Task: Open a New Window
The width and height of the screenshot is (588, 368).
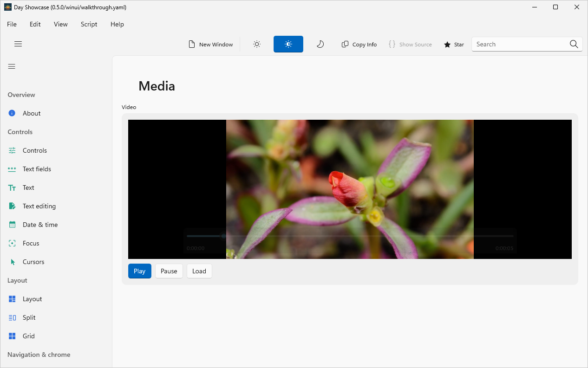Action: 210,45
